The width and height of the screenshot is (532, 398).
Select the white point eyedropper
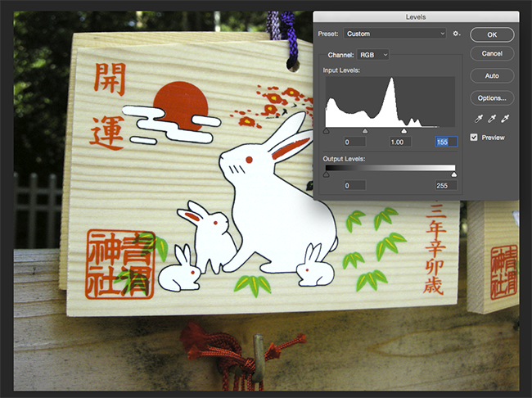(505, 119)
